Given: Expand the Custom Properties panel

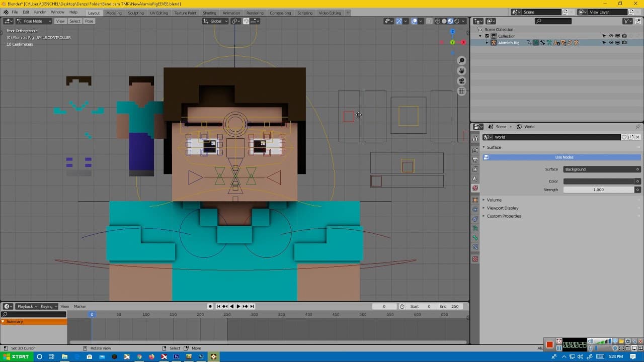Looking at the screenshot, I should pos(504,216).
